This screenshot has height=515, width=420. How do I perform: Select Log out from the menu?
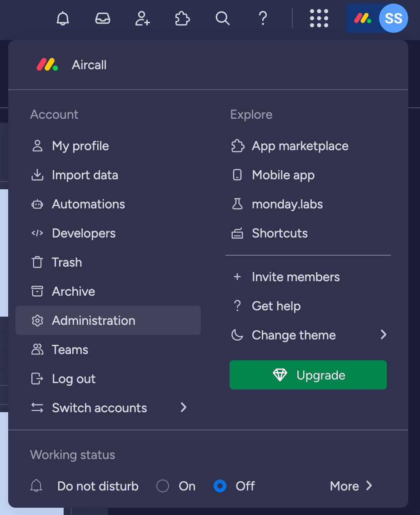74,379
